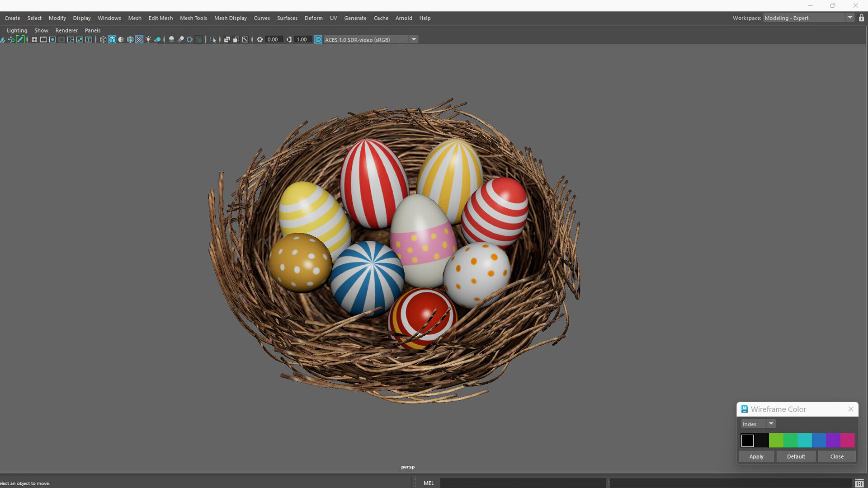This screenshot has height=488, width=868.
Task: Toggle the viewport Grid display icon
Action: click(x=34, y=39)
